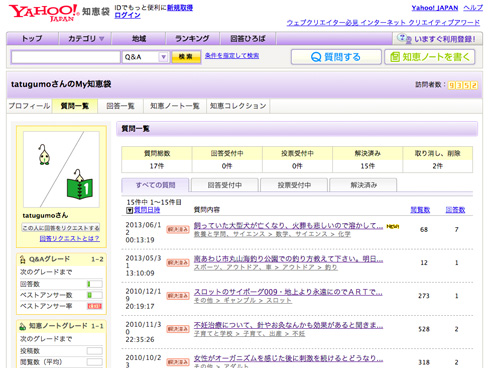Switch to the 知恵ノート一覧 tab
490x368 pixels.
[x=175, y=106]
